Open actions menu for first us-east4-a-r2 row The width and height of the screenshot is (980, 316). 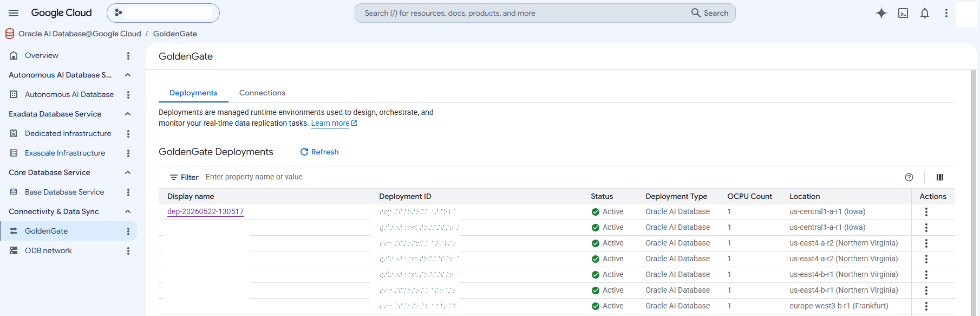coord(926,243)
